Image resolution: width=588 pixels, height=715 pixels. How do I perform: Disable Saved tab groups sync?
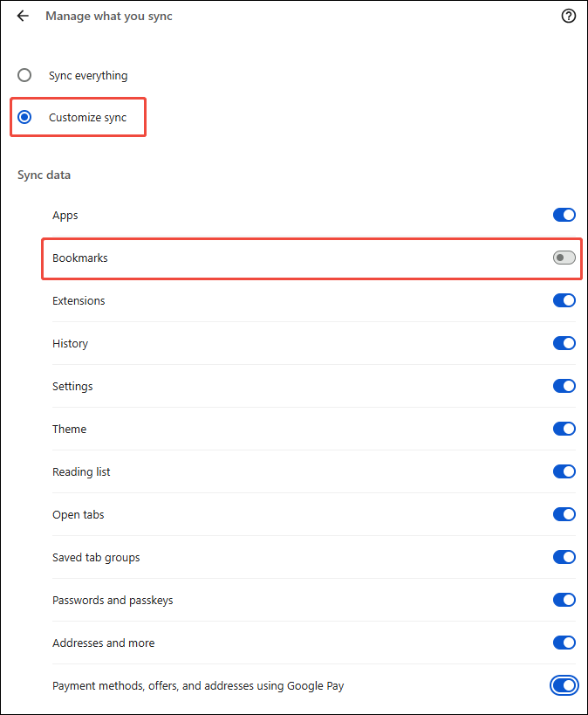click(564, 557)
